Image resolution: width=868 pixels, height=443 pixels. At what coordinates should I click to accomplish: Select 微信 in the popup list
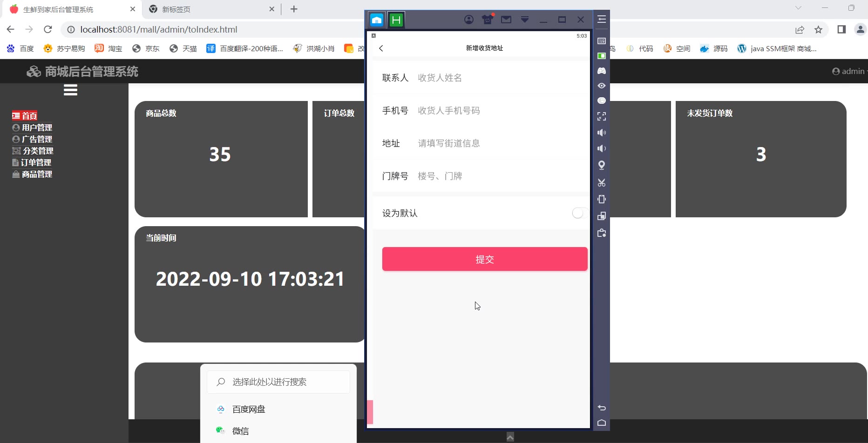click(x=278, y=431)
